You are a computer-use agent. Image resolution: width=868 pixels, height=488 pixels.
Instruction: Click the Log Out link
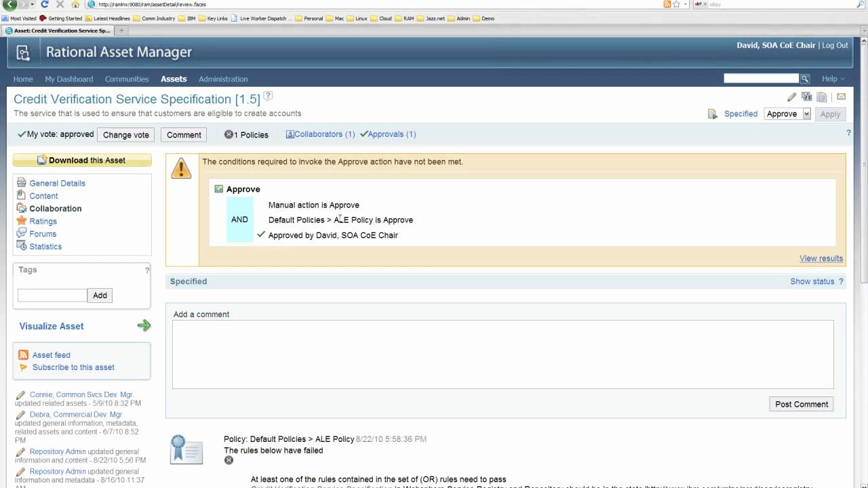835,45
